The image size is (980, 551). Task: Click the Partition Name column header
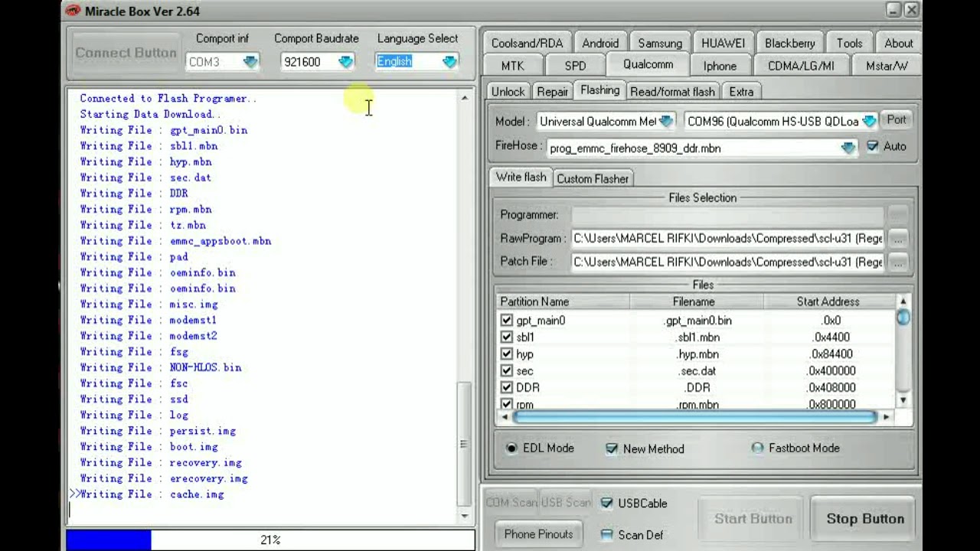tap(563, 302)
